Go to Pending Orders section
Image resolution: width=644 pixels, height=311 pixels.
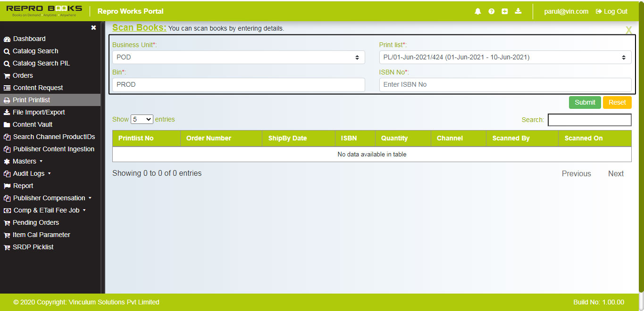click(35, 222)
